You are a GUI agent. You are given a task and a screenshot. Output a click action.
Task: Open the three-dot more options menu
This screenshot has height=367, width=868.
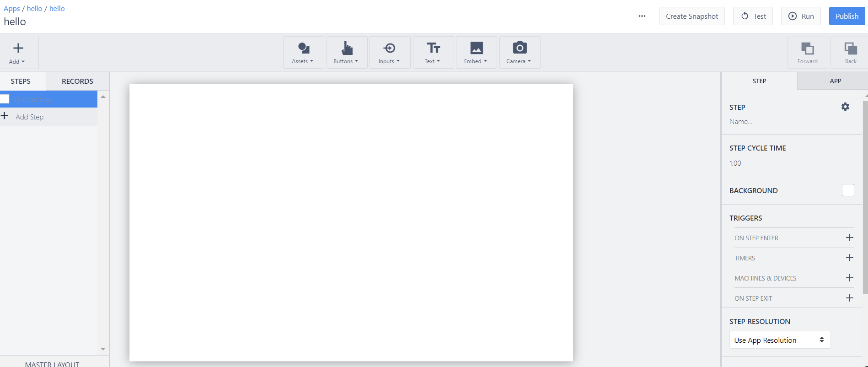click(x=642, y=16)
